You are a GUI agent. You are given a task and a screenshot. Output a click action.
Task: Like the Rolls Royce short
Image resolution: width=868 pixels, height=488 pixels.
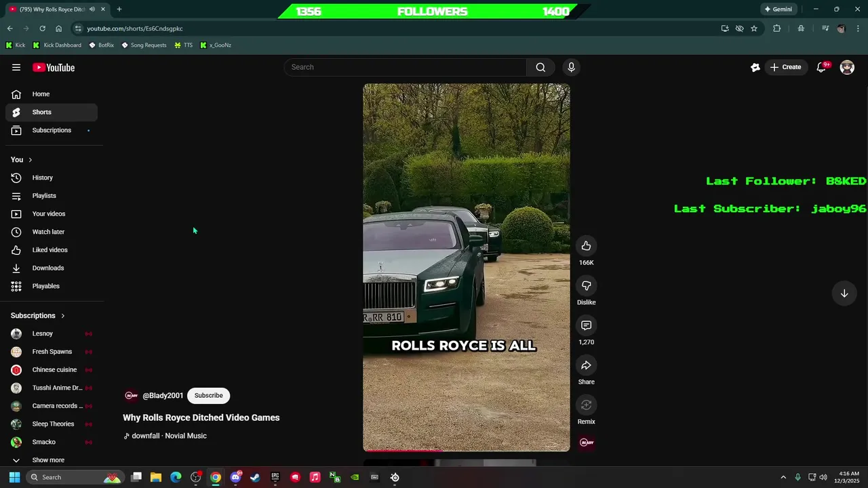coord(586,246)
